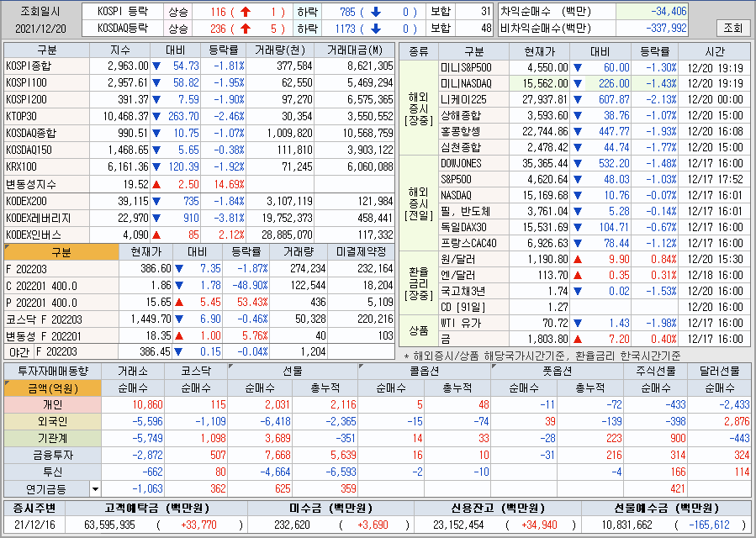Select the KTOP30 row label

[46, 117]
